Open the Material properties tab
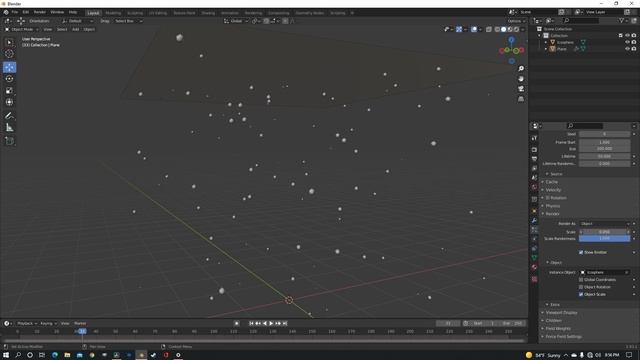This screenshot has height=360, width=640. [x=534, y=267]
